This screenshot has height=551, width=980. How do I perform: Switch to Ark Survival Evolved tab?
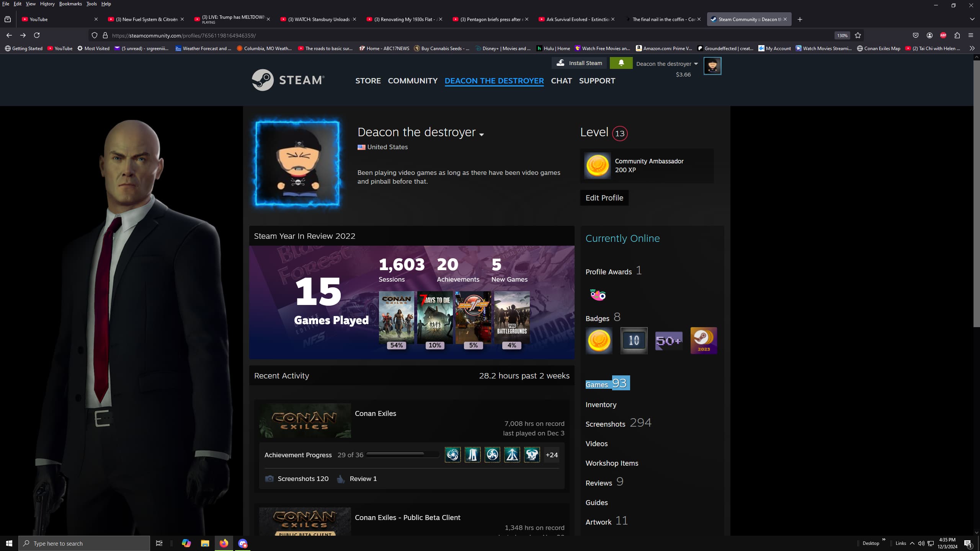pos(577,19)
